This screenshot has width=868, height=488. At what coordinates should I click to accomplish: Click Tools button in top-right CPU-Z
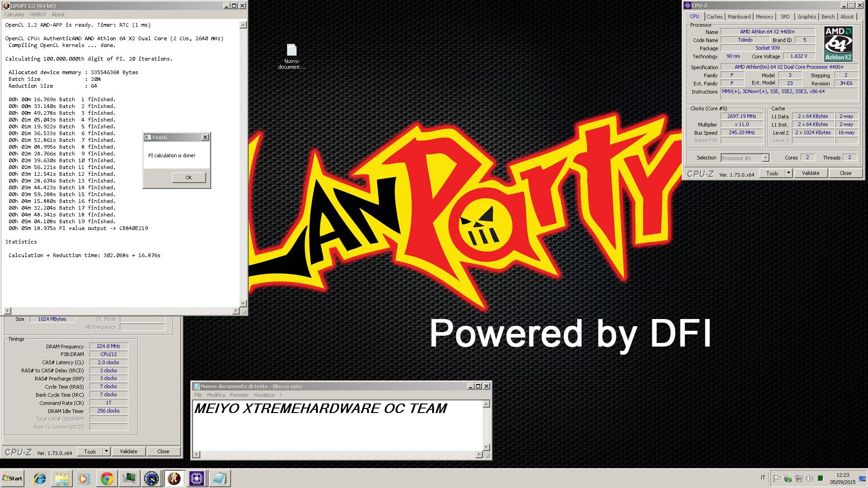coord(772,173)
